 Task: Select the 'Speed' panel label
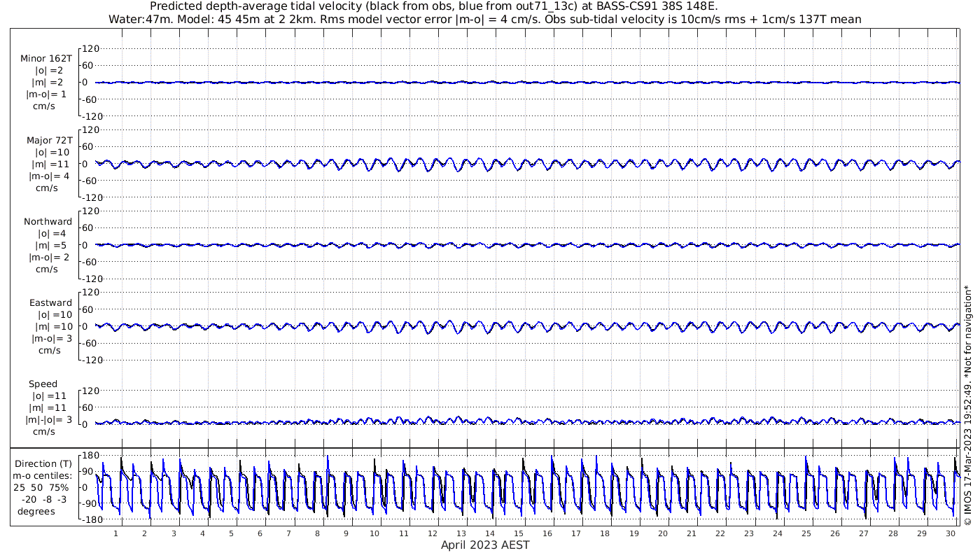[x=43, y=384]
